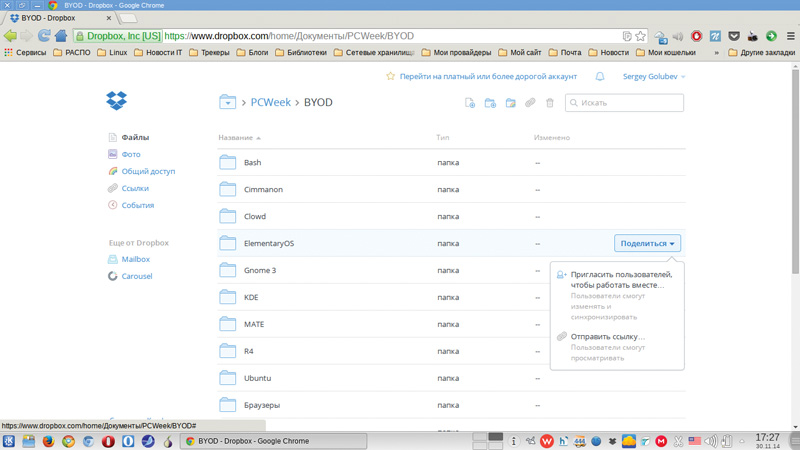Open 'Ссылки' in the sidebar
Image resolution: width=800 pixels, height=450 pixels.
click(x=129, y=188)
